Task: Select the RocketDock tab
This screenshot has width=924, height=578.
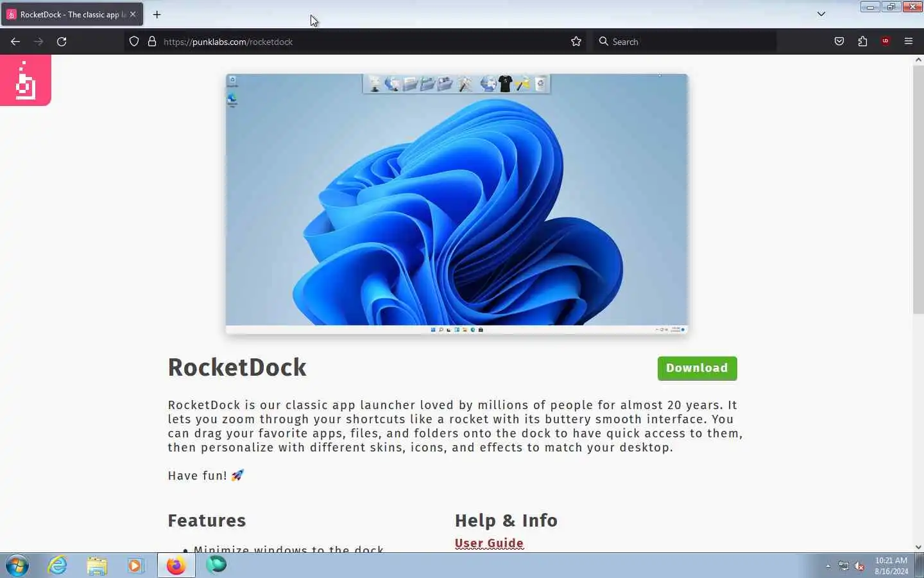Action: tap(72, 14)
